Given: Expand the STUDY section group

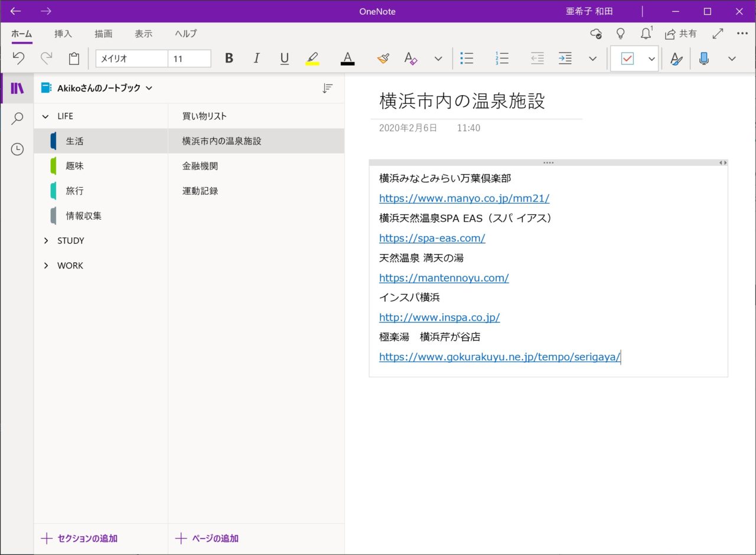Looking at the screenshot, I should coord(46,241).
